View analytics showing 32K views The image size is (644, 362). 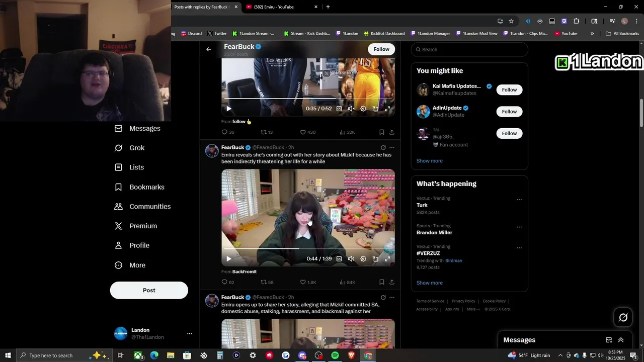[347, 132]
